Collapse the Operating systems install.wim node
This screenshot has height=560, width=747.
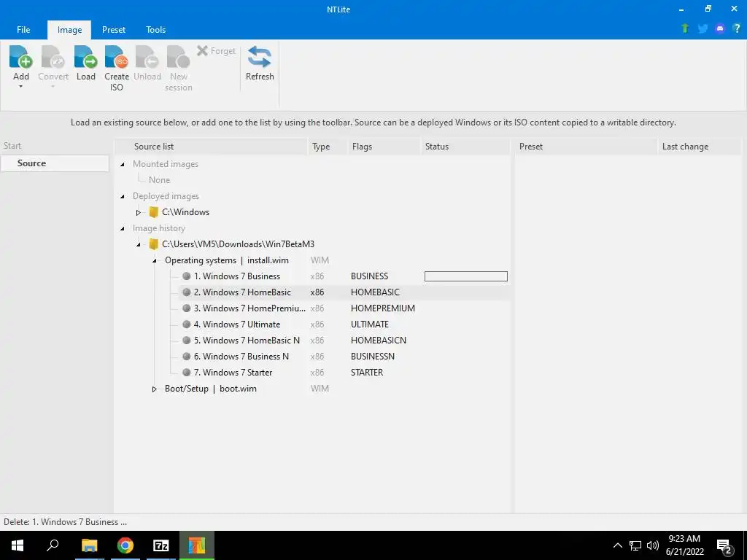155,260
